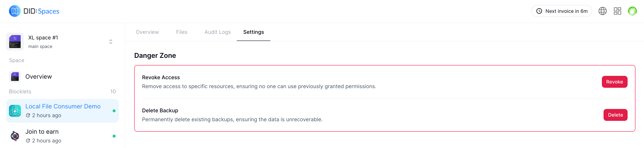The image size is (644, 148).
Task: Click the clock icon in the invoice badge
Action: tap(539, 11)
